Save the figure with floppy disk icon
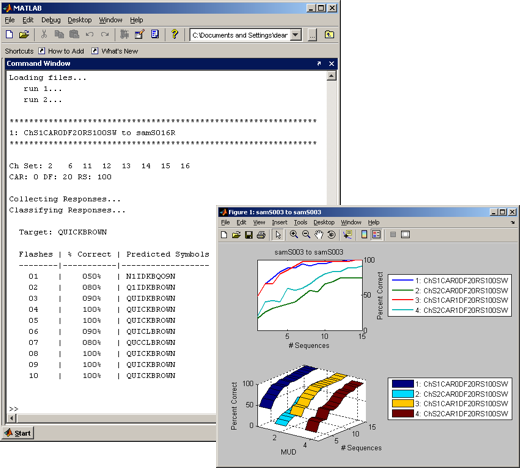Image resolution: width=521 pixels, height=469 pixels. pos(248,235)
